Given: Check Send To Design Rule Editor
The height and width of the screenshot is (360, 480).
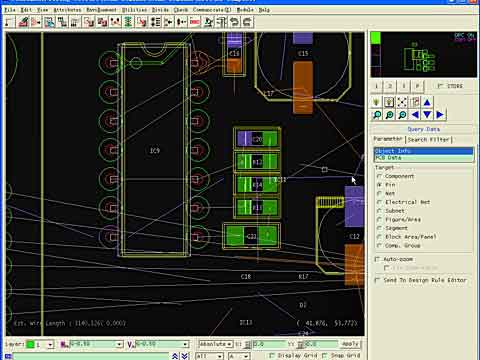Looking at the screenshot, I should (377, 280).
